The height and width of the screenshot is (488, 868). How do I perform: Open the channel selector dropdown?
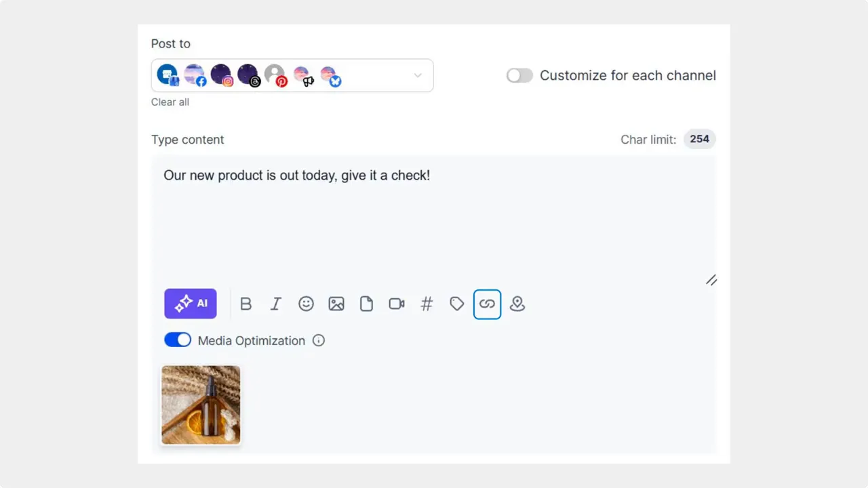tap(418, 75)
